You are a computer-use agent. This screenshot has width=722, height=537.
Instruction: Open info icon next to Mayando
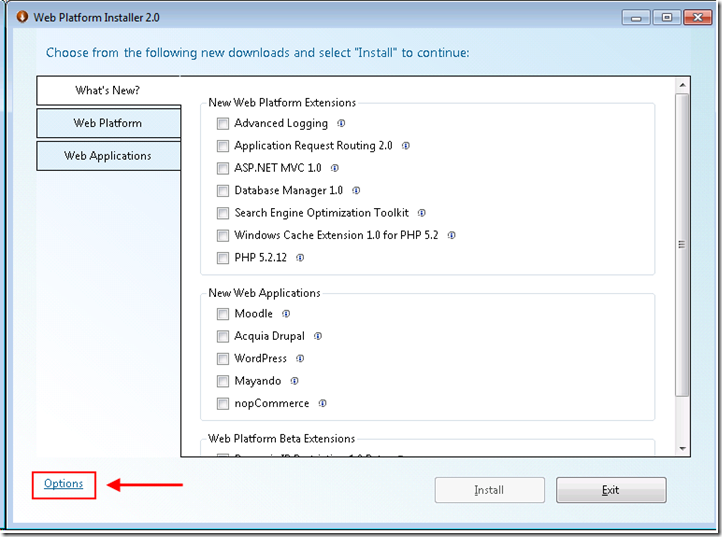tap(295, 381)
